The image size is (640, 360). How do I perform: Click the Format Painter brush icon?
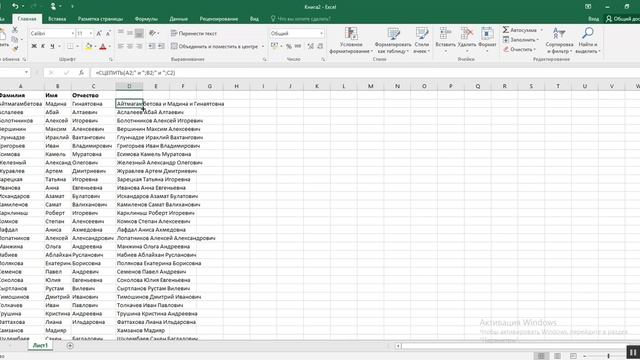15,49
